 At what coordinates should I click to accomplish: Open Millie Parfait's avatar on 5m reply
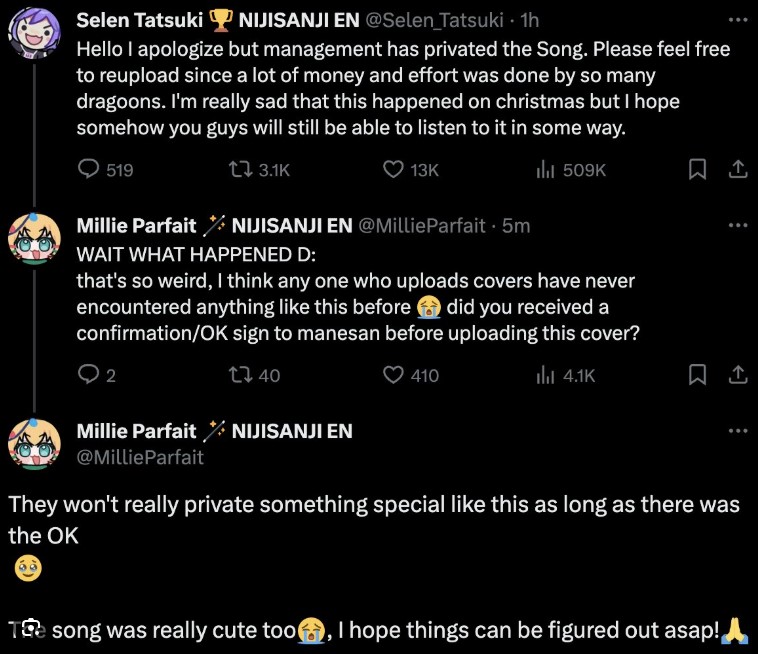click(x=34, y=239)
